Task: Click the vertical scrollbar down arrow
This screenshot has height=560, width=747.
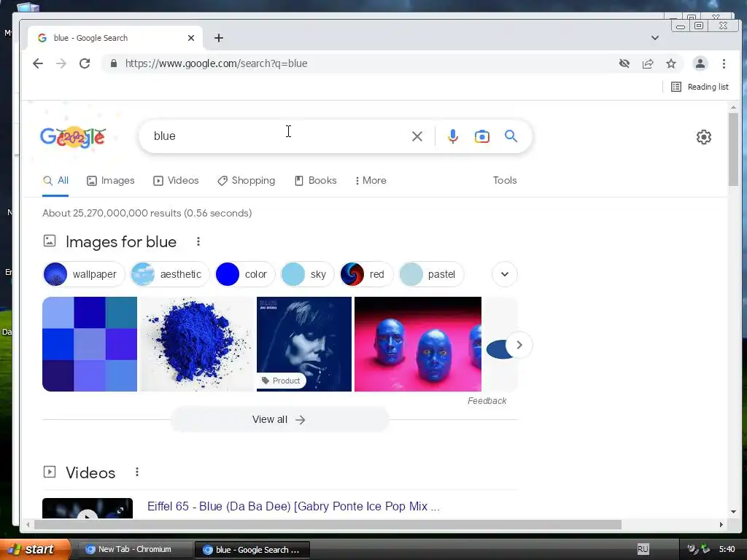Action: tap(733, 512)
